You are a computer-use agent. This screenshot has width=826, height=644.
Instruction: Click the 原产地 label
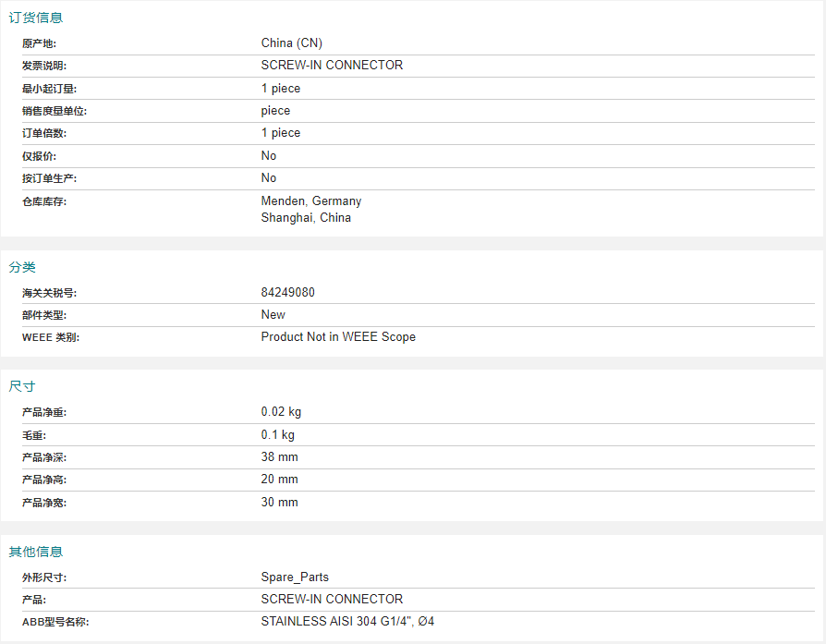[x=39, y=43]
